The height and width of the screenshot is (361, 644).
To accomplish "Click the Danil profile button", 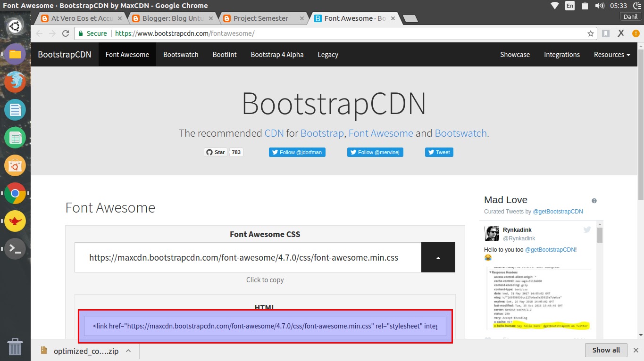I will click(x=630, y=16).
